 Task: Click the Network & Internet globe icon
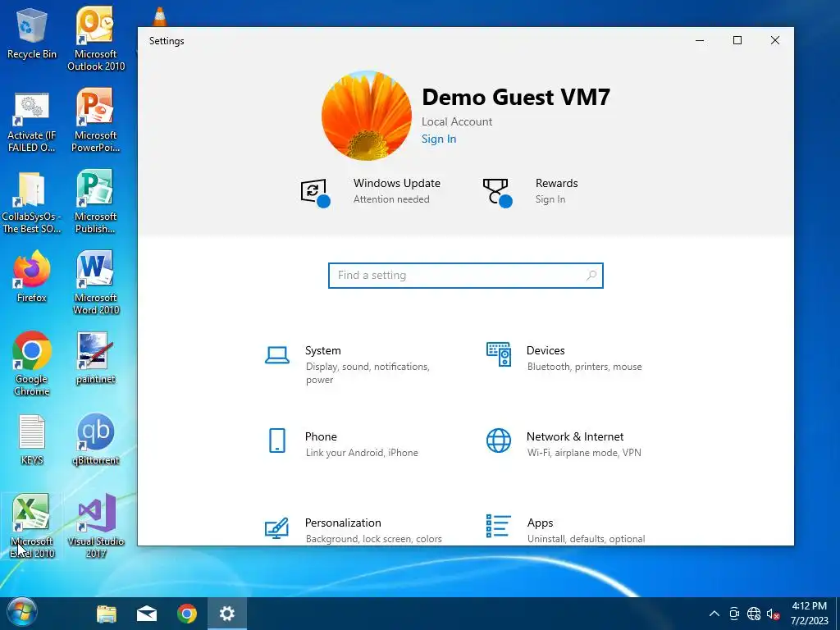499,441
